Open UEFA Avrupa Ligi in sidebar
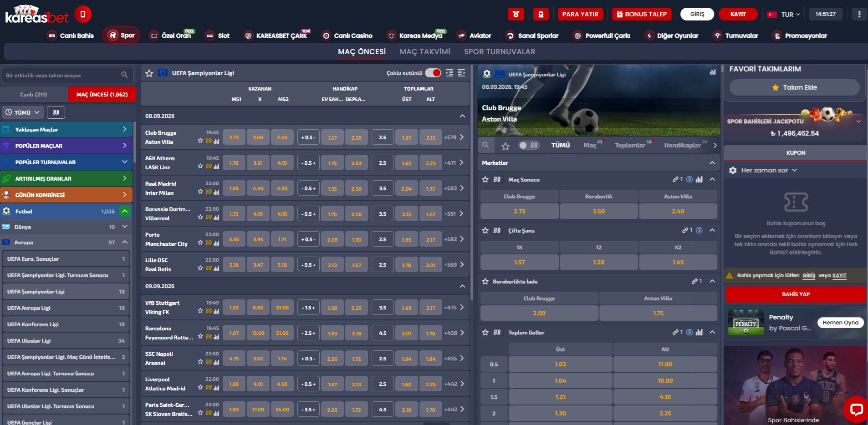The width and height of the screenshot is (868, 425). click(x=66, y=308)
